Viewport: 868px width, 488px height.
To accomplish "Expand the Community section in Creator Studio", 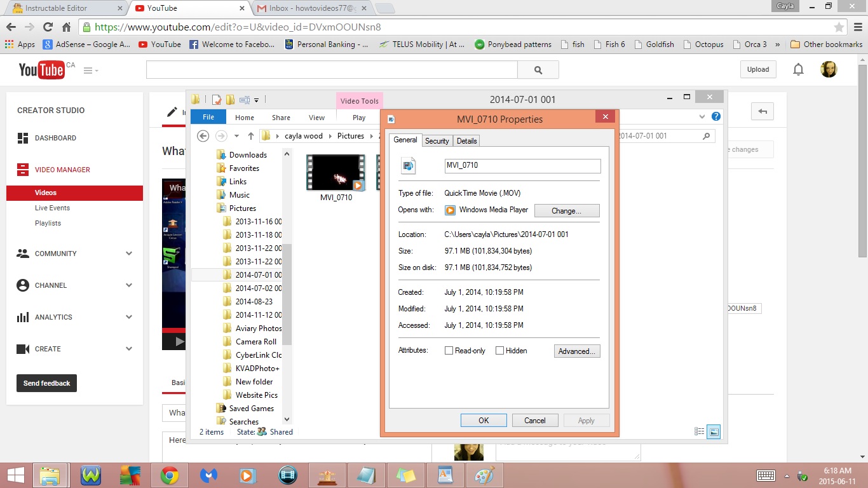I will point(129,254).
